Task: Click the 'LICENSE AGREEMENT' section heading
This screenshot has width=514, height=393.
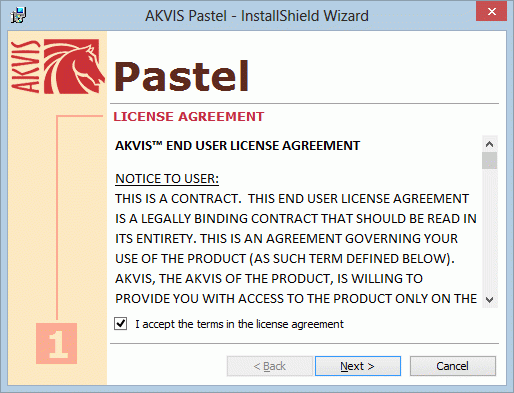Action: tap(189, 117)
